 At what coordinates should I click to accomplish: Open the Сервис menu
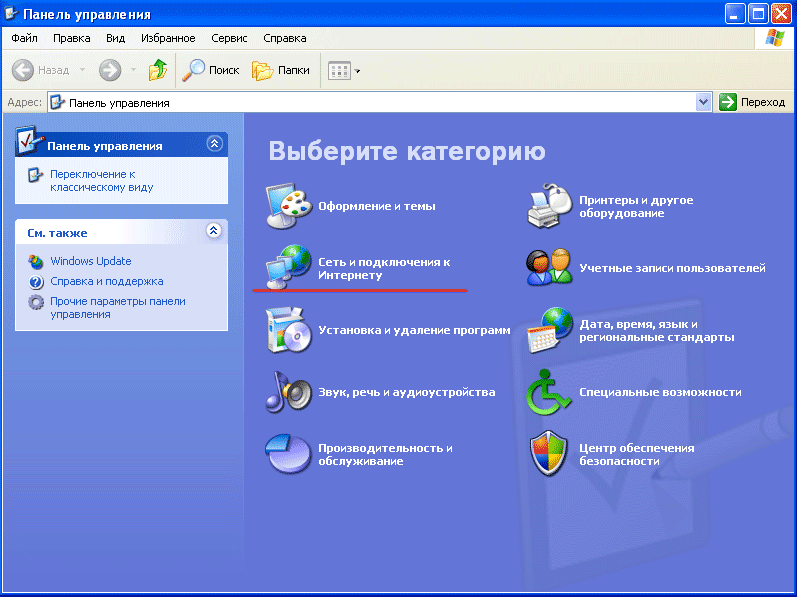(x=229, y=38)
